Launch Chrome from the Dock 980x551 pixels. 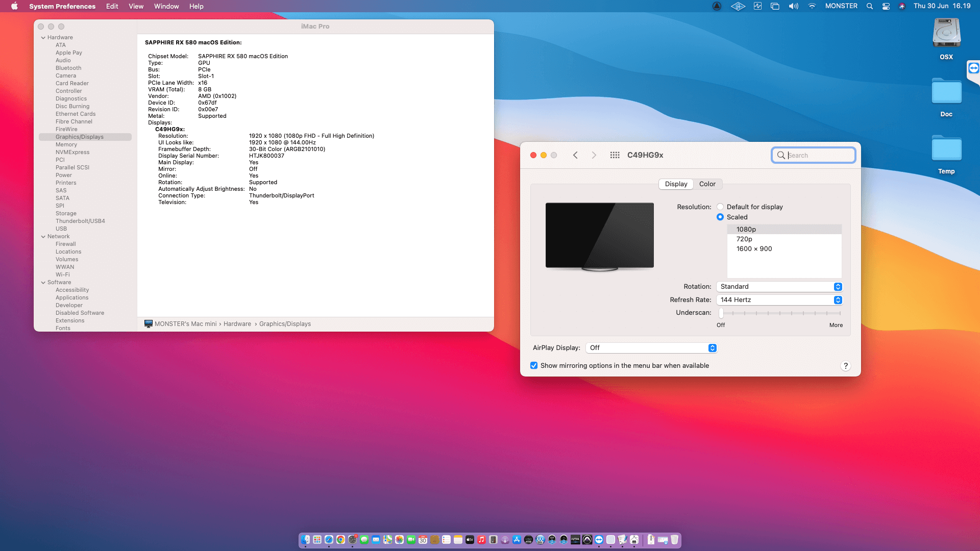tap(340, 540)
